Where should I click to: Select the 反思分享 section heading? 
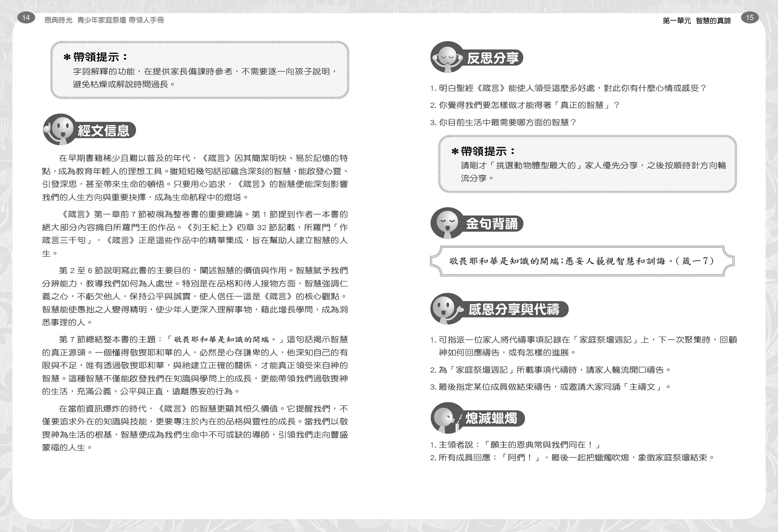pos(492,58)
